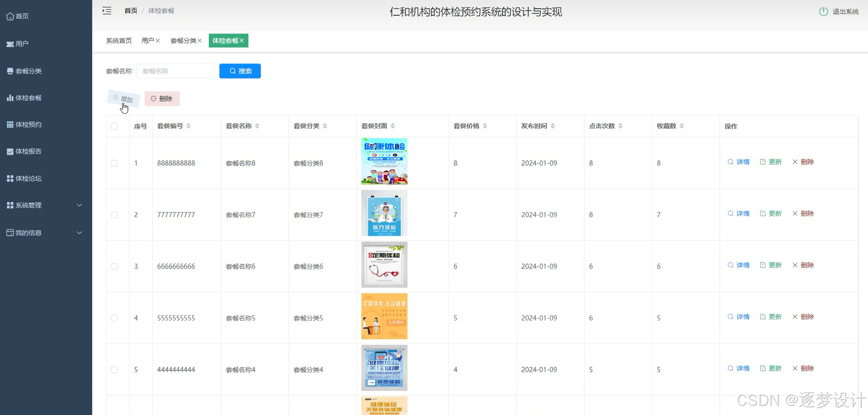Close the 套餐分类 tab
868x415 pixels.
(x=199, y=40)
